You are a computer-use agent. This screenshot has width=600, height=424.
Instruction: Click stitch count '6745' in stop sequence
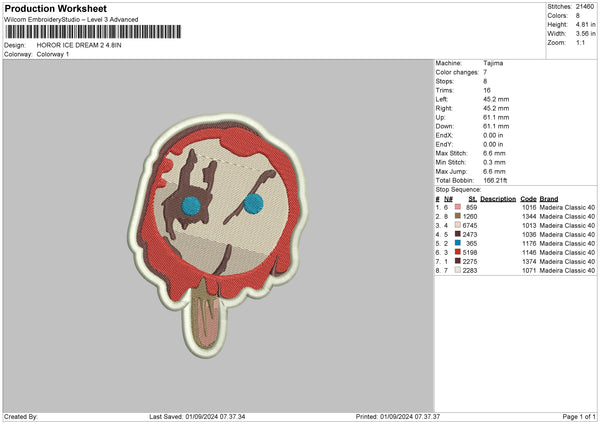[x=470, y=225]
